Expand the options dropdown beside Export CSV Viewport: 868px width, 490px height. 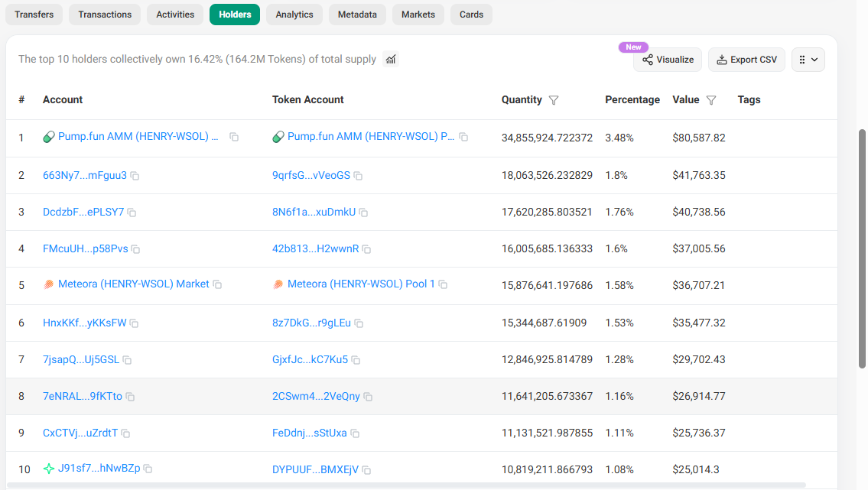[x=808, y=59]
